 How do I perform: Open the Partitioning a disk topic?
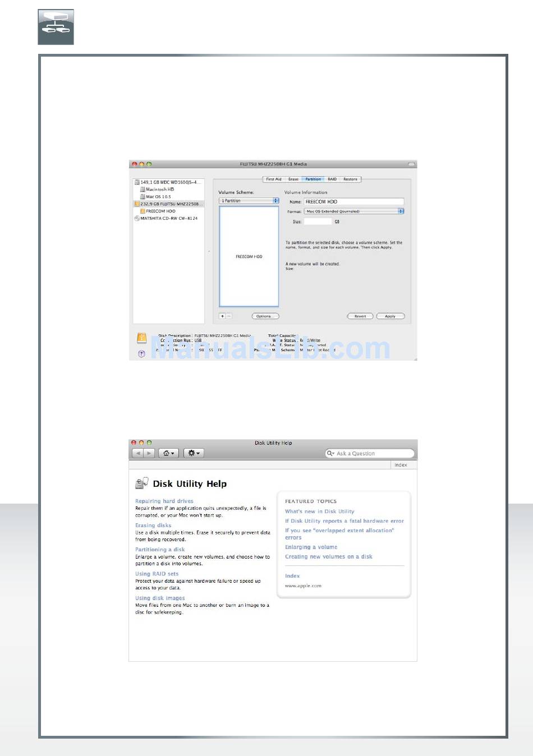160,550
